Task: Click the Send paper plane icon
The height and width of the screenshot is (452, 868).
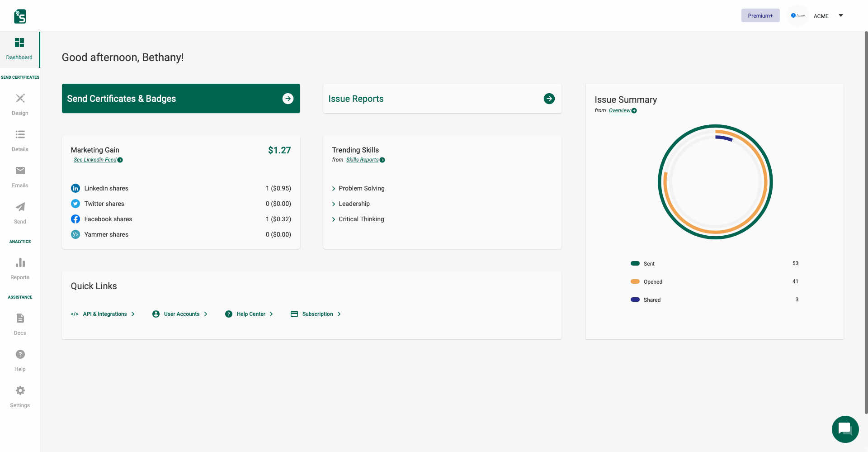Action: pos(20,207)
